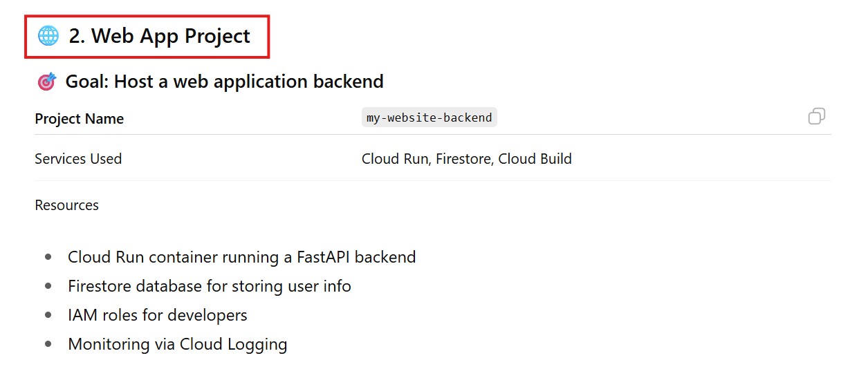Click the "Goal: Host a web application backend" heading

pos(224,82)
